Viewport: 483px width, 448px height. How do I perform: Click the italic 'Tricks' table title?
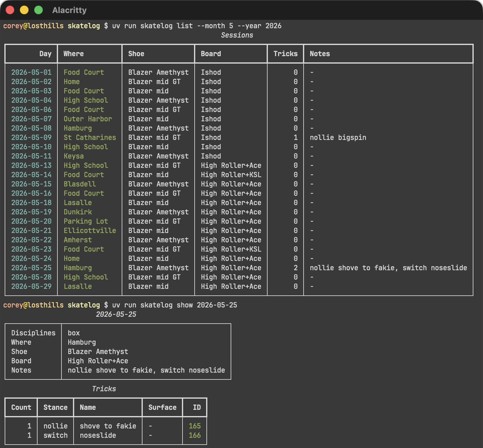tap(104, 389)
